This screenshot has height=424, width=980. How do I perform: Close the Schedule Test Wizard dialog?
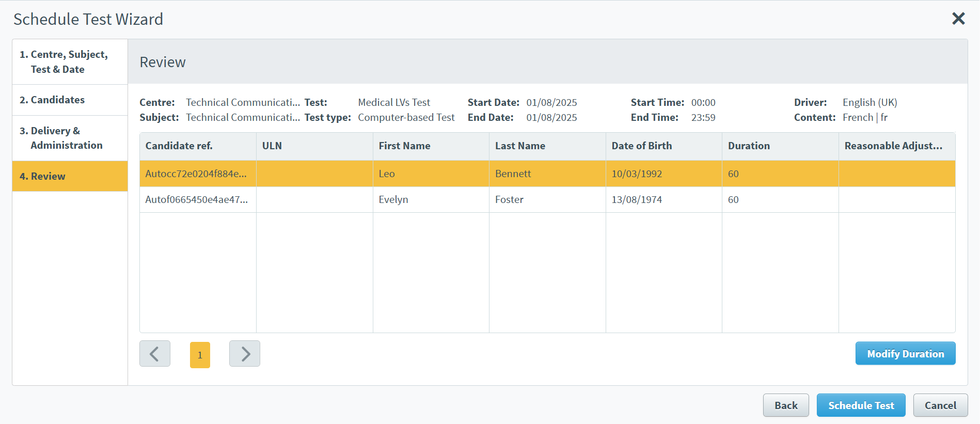coord(958,19)
